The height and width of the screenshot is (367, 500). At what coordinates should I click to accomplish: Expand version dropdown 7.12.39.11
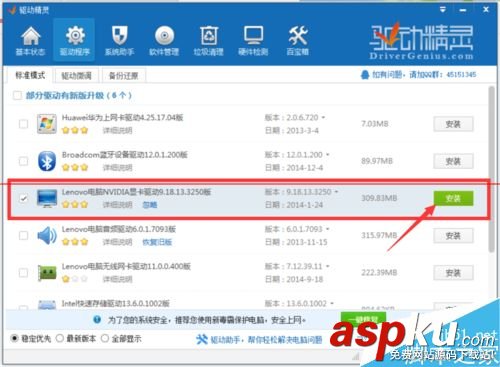pyautogui.click(x=328, y=266)
